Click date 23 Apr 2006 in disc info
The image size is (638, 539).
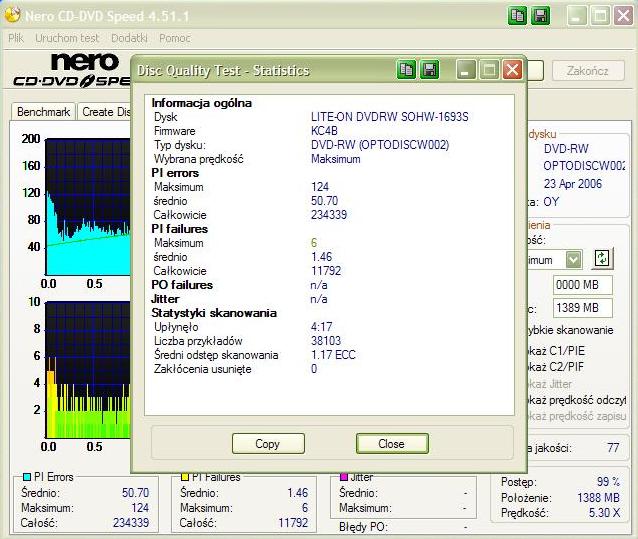pos(572,183)
